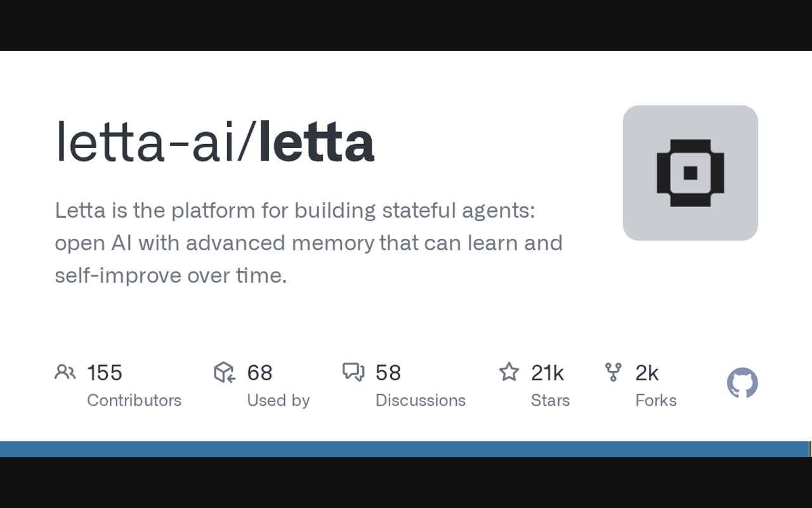Viewport: 812px width, 508px height.
Task: Click the 2k forks count
Action: coord(646,373)
